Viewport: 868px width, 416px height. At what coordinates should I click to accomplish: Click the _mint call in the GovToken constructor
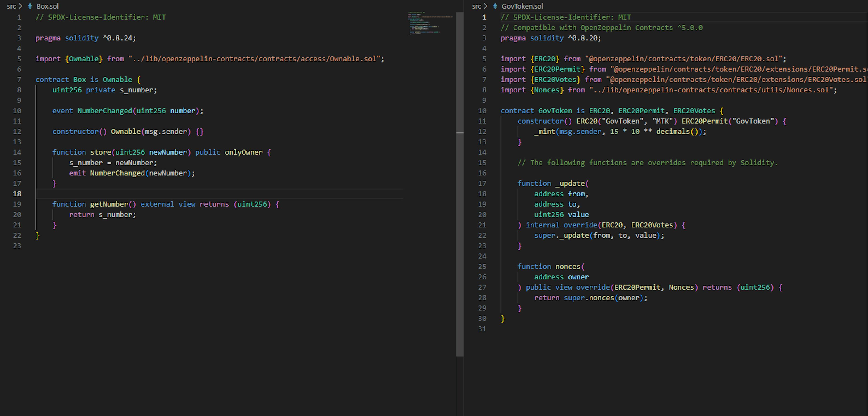click(x=545, y=132)
